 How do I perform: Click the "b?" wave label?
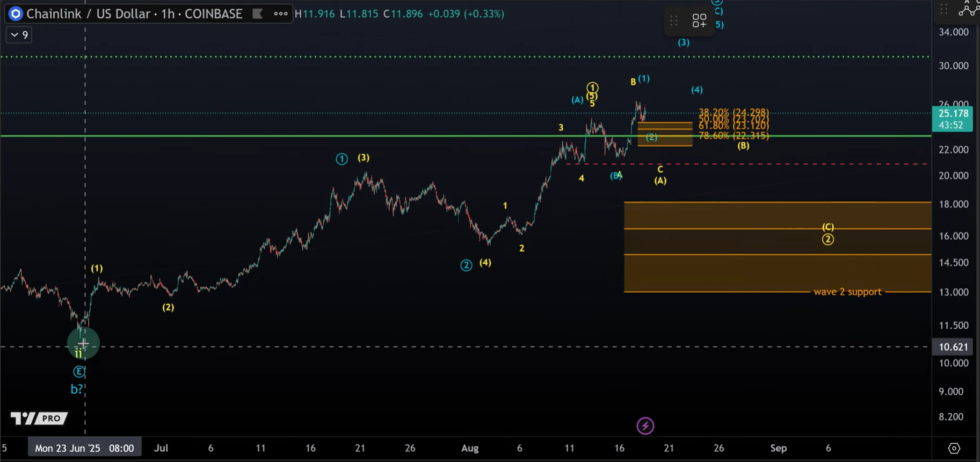pyautogui.click(x=77, y=389)
